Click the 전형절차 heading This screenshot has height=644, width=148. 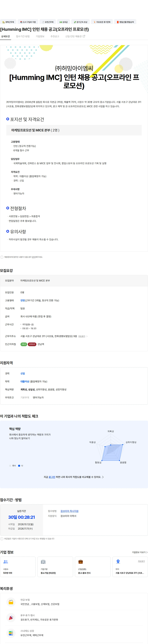(18, 208)
